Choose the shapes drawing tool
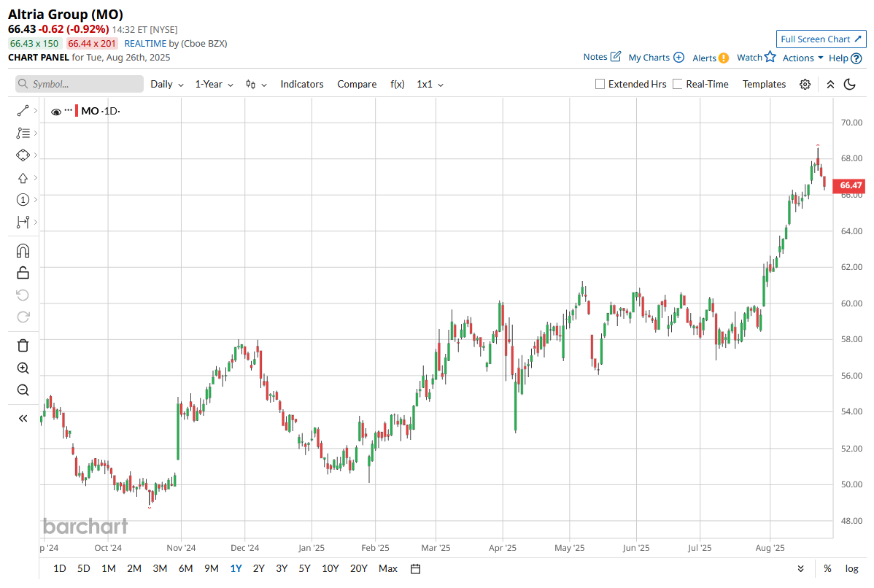Screen dimensions: 874x588 [x=23, y=155]
